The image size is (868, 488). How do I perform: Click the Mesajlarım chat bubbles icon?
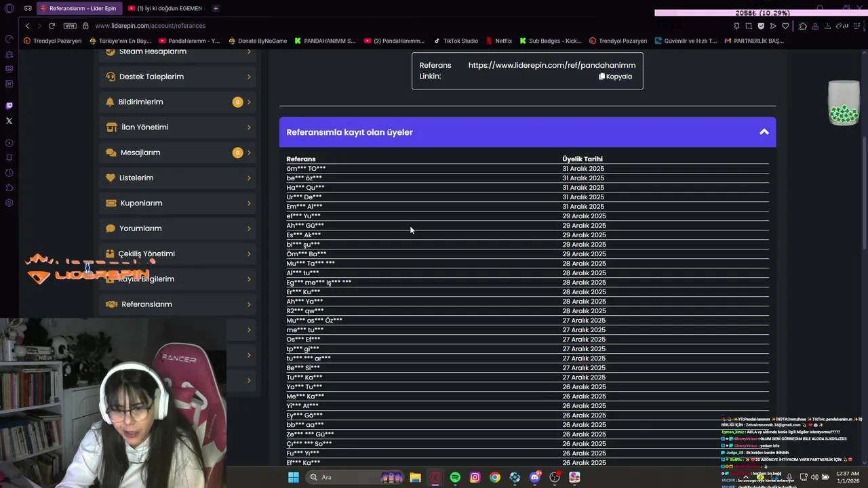[x=111, y=152]
